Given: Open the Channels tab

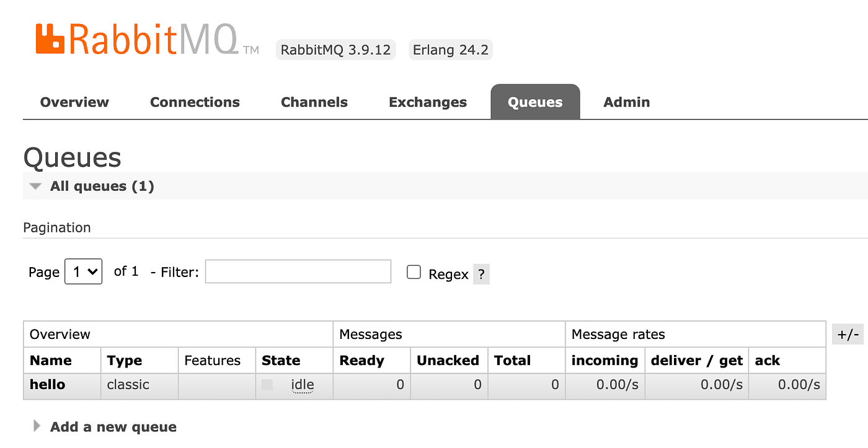Looking at the screenshot, I should 314,102.
